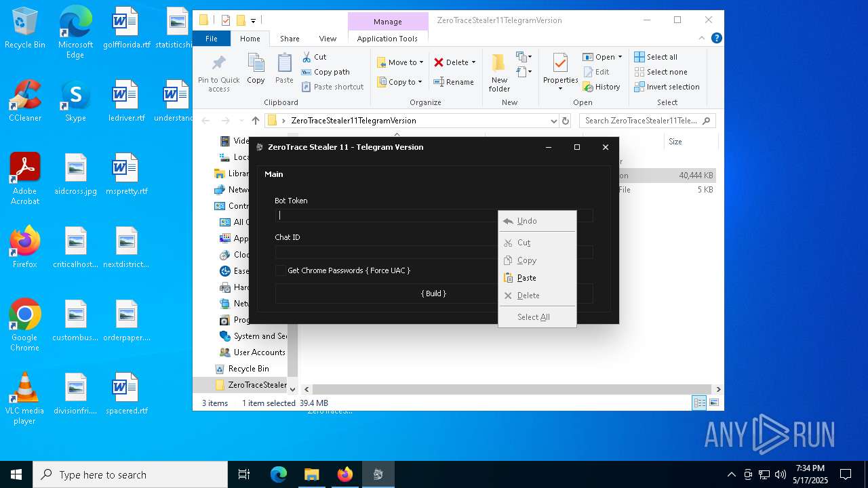868x488 pixels.
Task: Open Firefox from the taskbar
Action: coord(344,474)
